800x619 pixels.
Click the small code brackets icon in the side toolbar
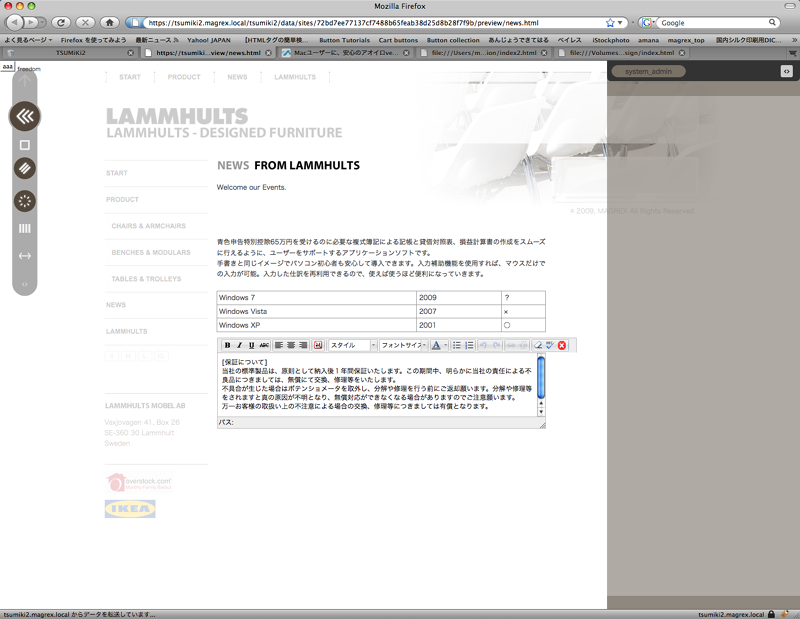pyautogui.click(x=24, y=284)
